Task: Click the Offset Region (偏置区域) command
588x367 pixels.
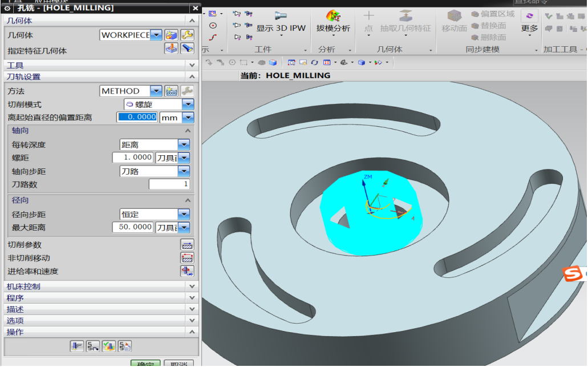Action: click(x=493, y=14)
